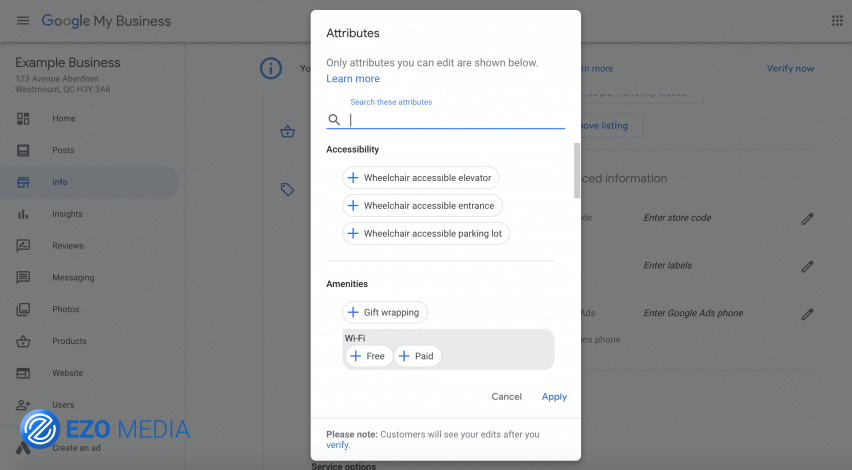852x470 pixels.
Task: Open Photos in the sidebar
Action: pyautogui.click(x=66, y=309)
